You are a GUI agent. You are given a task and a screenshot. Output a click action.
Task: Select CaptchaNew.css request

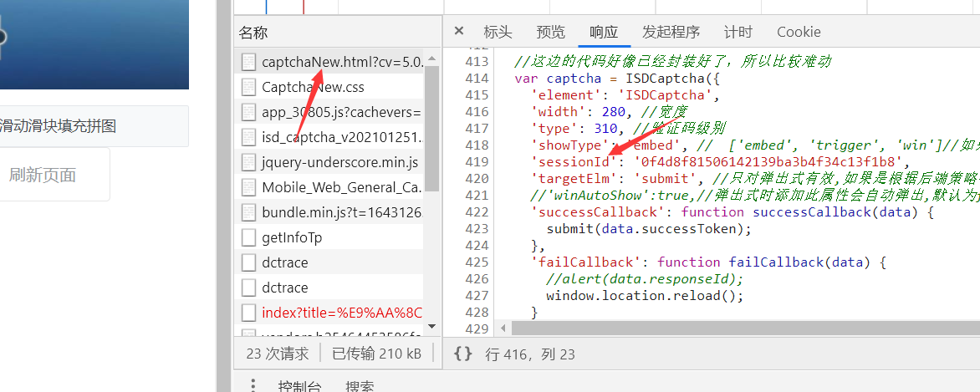click(329, 87)
